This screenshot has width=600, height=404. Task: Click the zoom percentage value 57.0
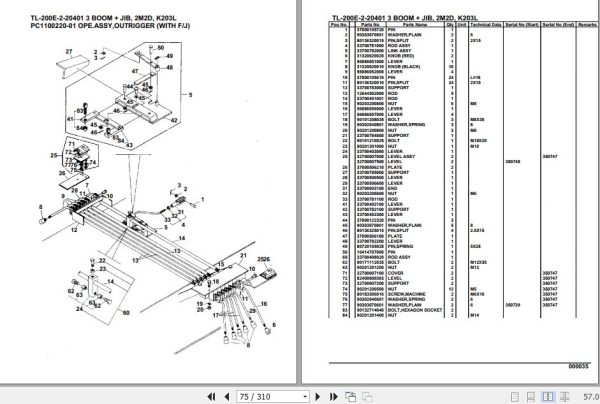pos(591,397)
